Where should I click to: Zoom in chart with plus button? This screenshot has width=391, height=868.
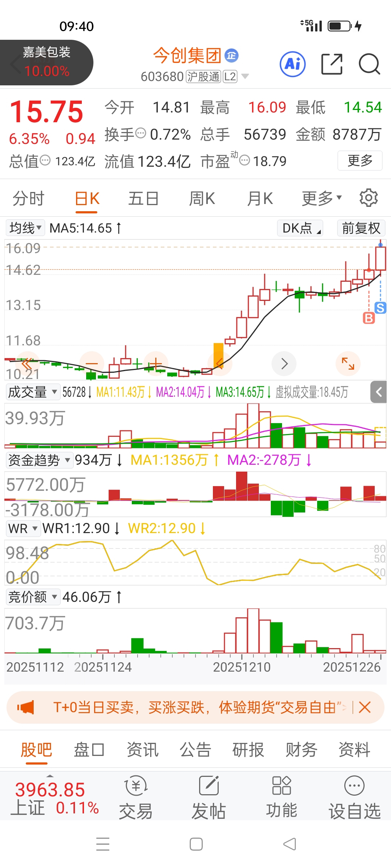(156, 363)
